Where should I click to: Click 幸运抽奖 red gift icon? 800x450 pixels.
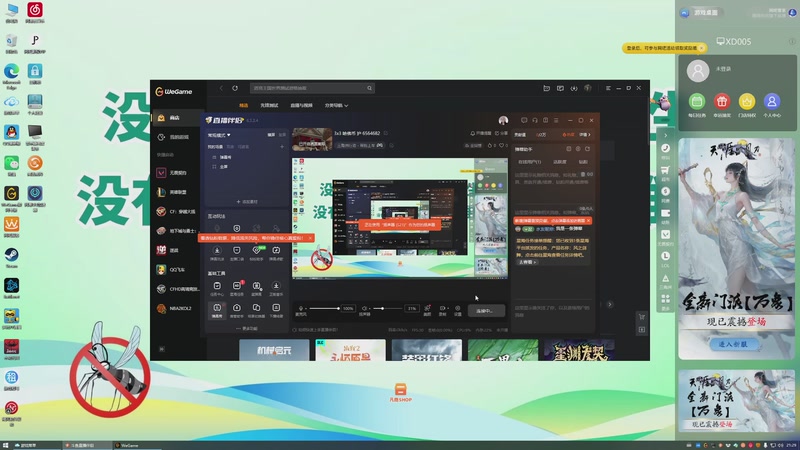(x=721, y=102)
